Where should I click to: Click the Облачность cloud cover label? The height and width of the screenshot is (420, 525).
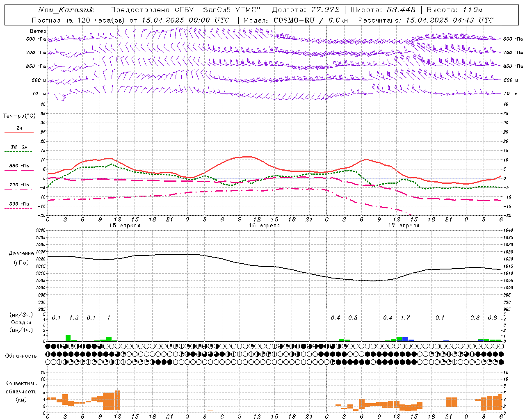tap(21, 356)
